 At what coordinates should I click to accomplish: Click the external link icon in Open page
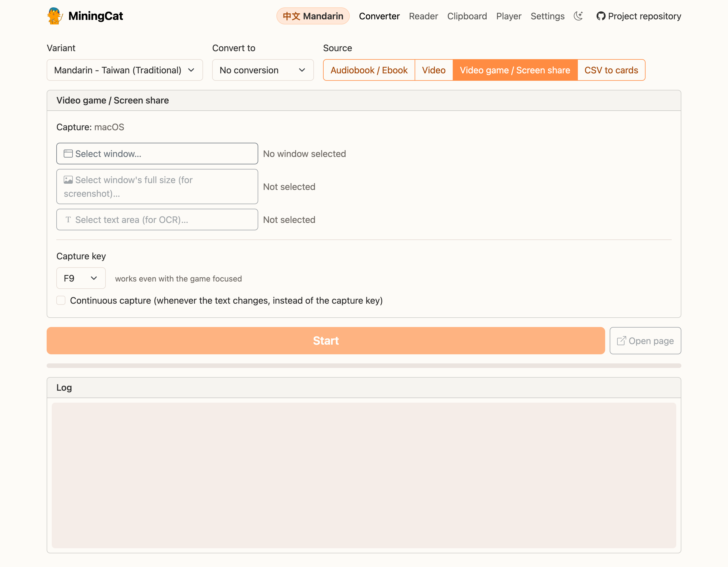point(621,341)
